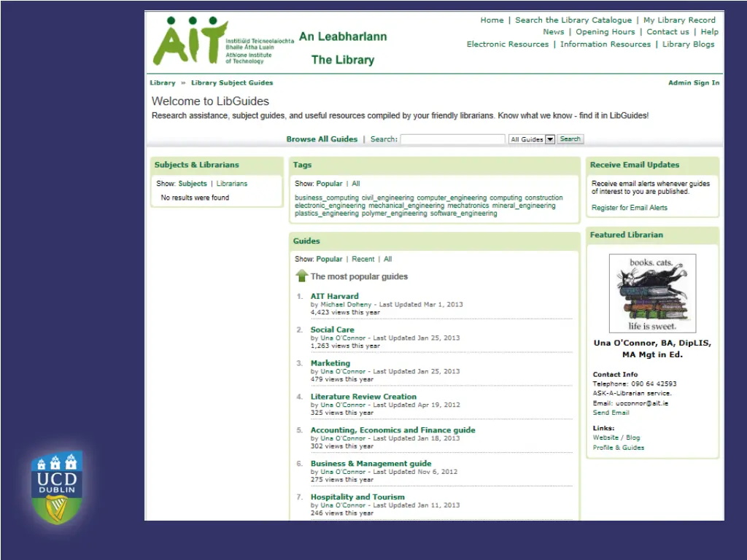Open the Literature Review Creation guide
The width and height of the screenshot is (747, 560).
click(363, 397)
